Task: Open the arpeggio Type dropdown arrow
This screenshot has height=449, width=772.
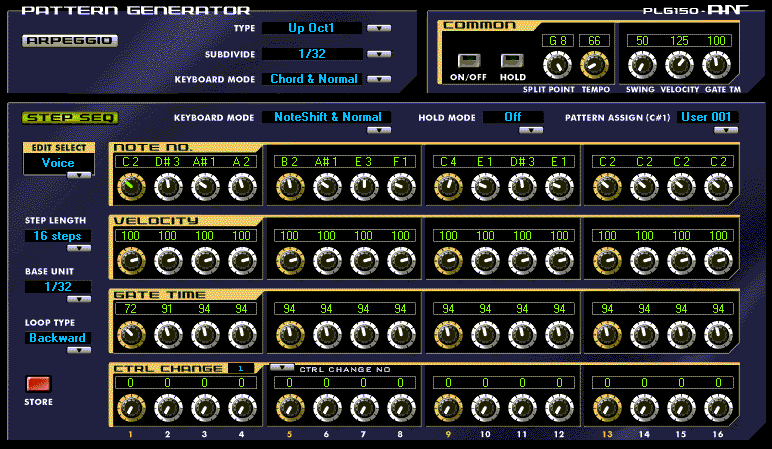Action: 379,28
